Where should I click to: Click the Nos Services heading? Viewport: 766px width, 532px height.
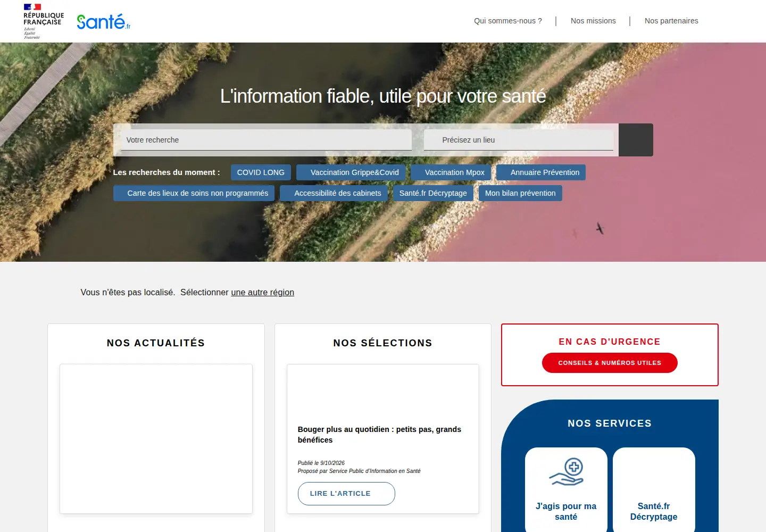[610, 423]
